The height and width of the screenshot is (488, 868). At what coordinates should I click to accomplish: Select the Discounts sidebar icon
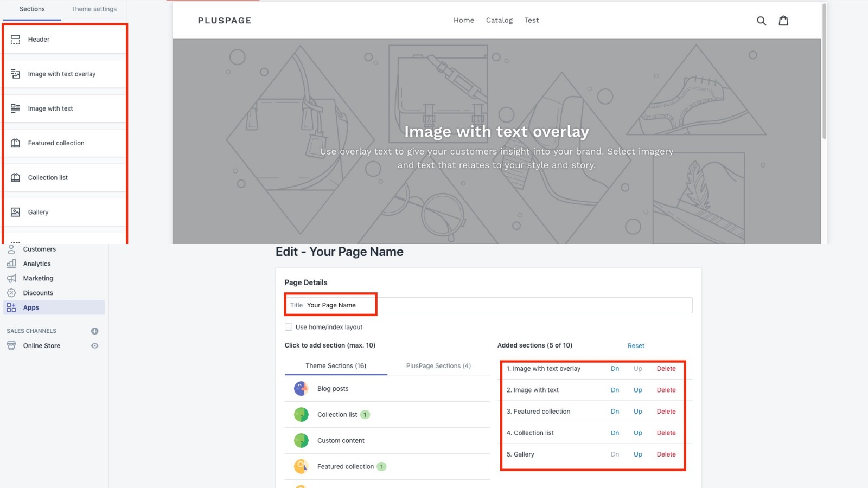(11, 293)
